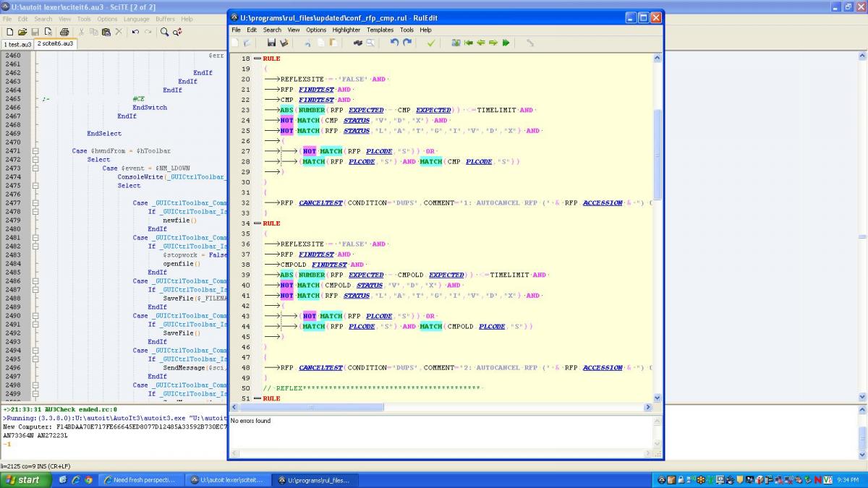Collapse the RULE block at line 34

tap(258, 223)
